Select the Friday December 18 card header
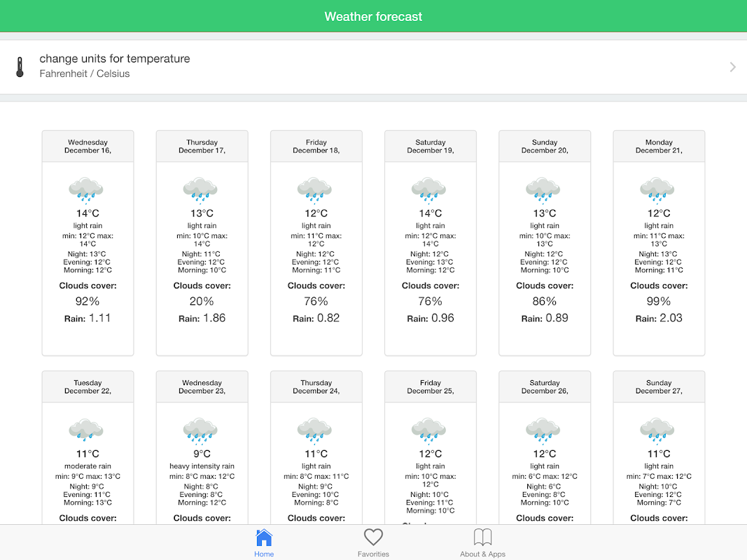Viewport: 747px width, 560px height. (316, 146)
